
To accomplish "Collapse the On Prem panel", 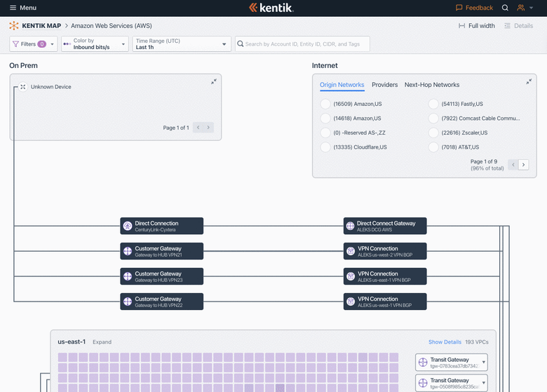I will [x=213, y=81].
